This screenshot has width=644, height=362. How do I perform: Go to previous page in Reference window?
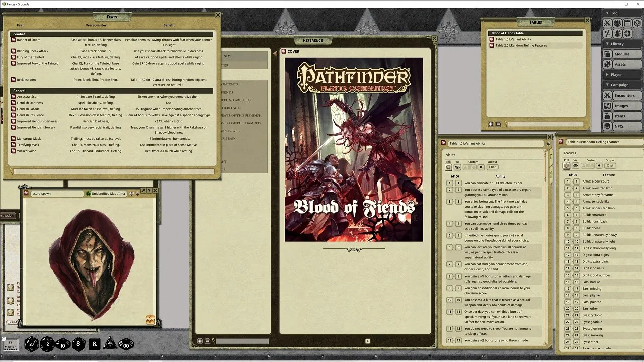[x=275, y=52]
